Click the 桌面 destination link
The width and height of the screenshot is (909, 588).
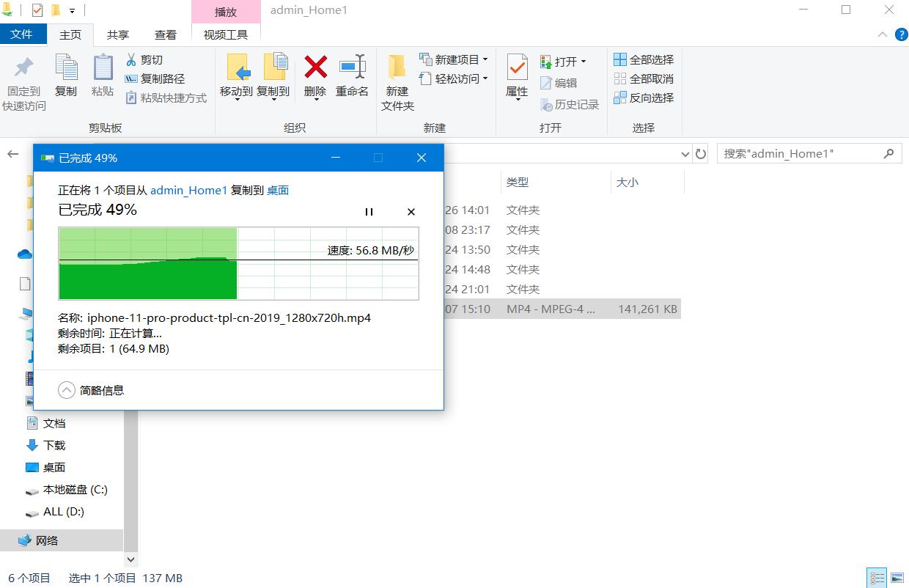(x=278, y=190)
